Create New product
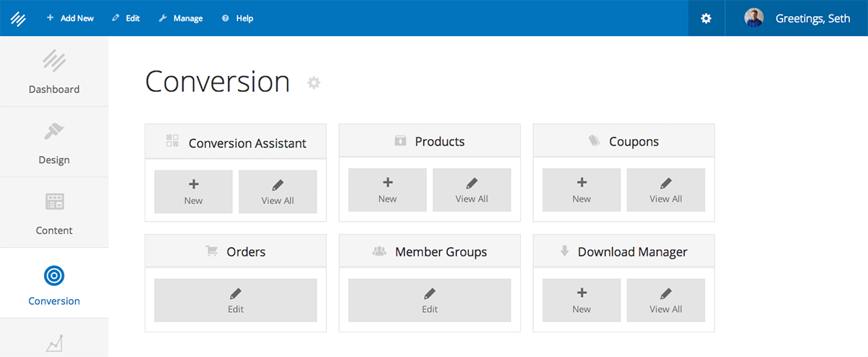This screenshot has width=868, height=357. click(x=388, y=190)
